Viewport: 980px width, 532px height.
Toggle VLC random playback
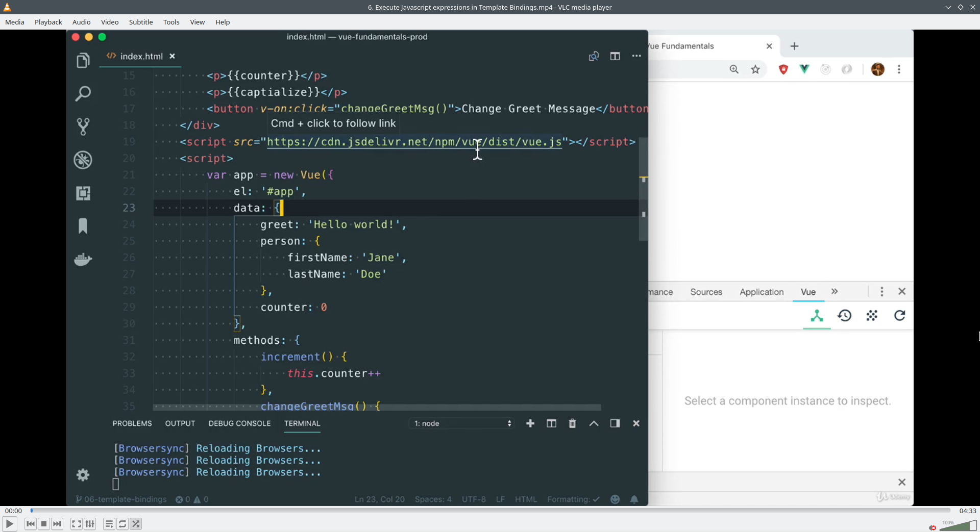pyautogui.click(x=136, y=524)
